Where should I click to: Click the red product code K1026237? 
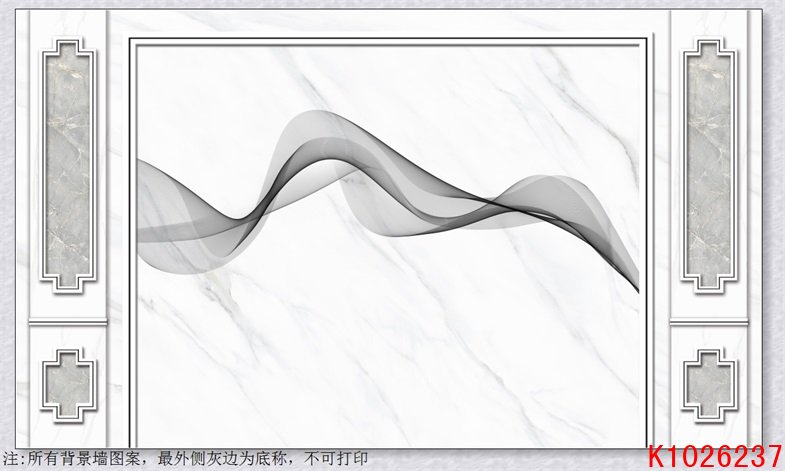coord(715,457)
